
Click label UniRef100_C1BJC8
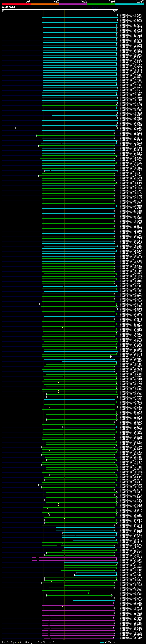(131, 357)
